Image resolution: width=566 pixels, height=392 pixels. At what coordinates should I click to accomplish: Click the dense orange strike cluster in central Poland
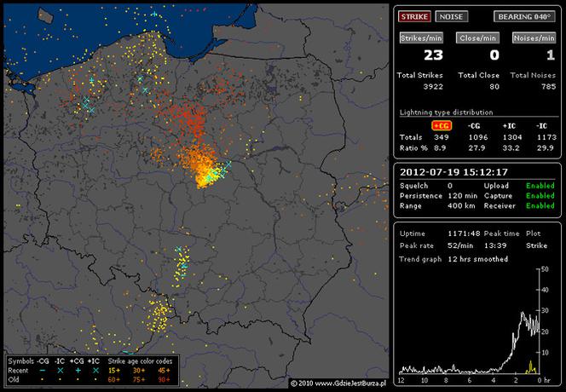pos(202,168)
